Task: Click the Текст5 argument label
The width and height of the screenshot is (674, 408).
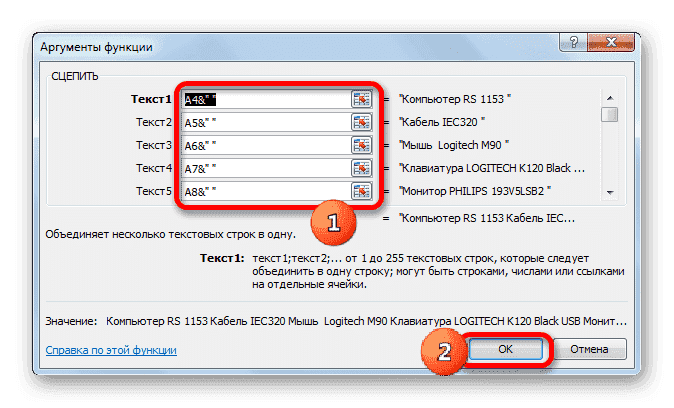Action: pyautogui.click(x=154, y=191)
